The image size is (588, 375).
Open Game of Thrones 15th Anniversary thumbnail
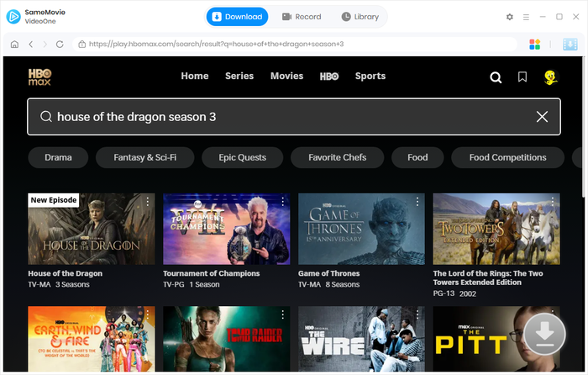pos(361,229)
